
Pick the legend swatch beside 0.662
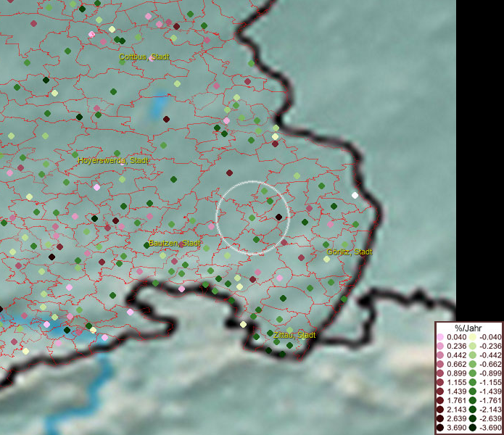(440, 365)
